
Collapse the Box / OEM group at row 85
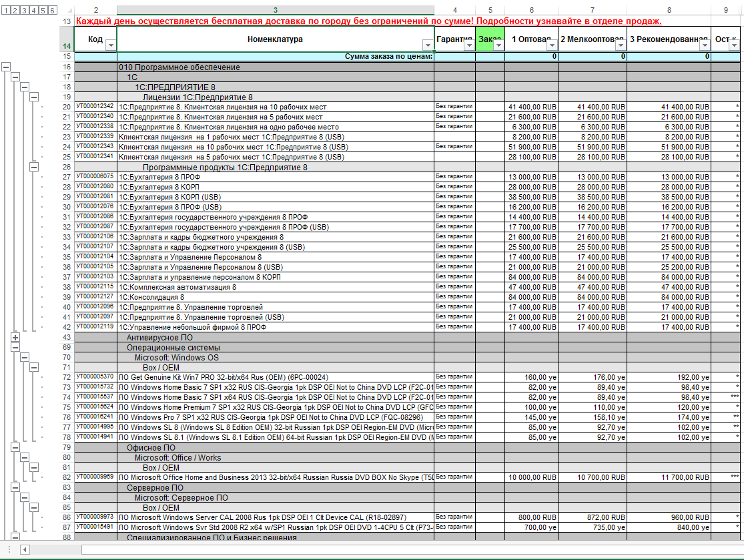click(x=34, y=507)
